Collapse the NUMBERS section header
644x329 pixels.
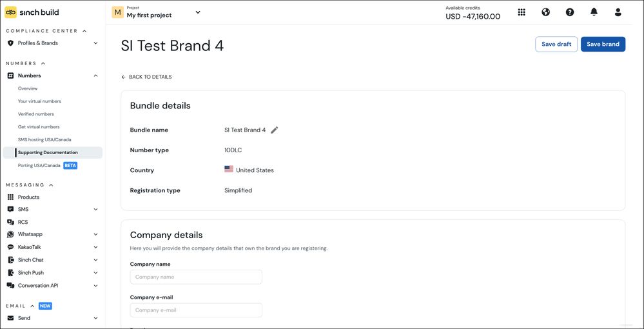(x=26, y=63)
